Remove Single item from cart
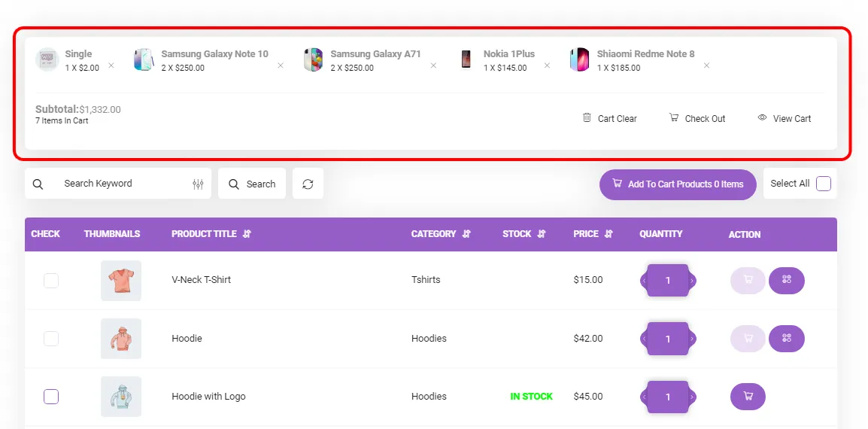Viewport: 868px width, 429px height. tap(111, 65)
